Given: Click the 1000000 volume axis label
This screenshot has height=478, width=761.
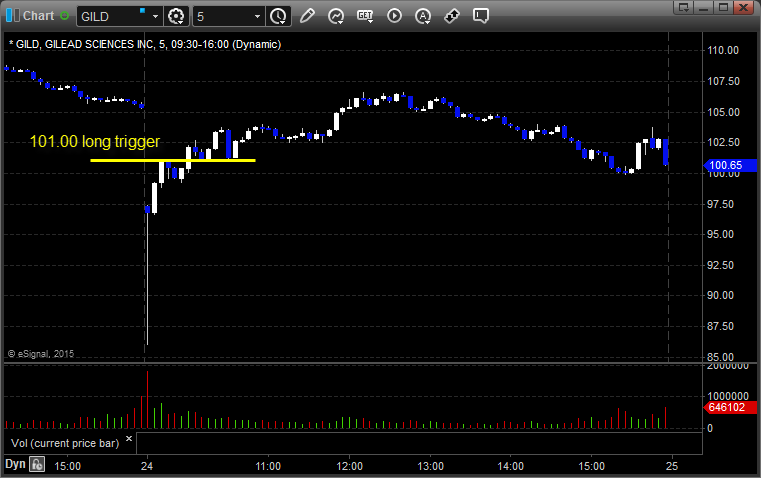Looking at the screenshot, I should [x=728, y=396].
